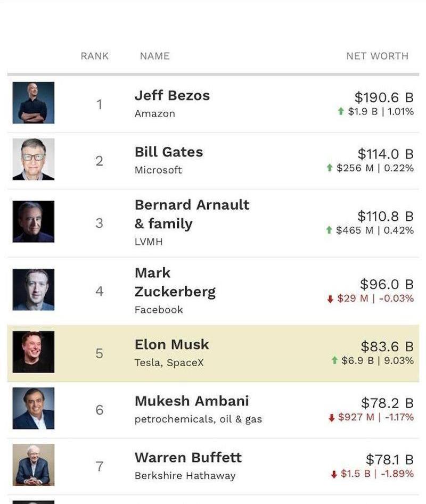This screenshot has width=426, height=504.
Task: Click Bill Gates's $114.0 B net worth
Action: 385,154
